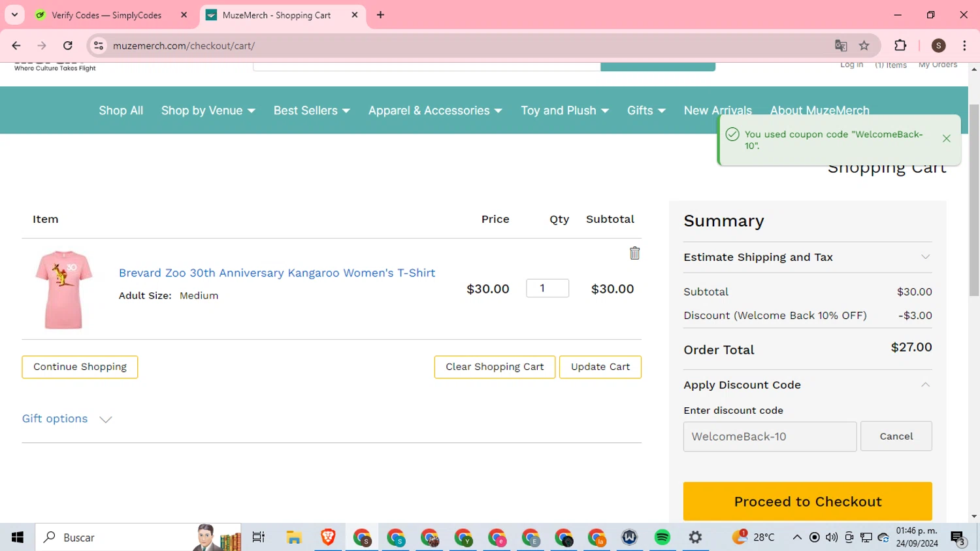Viewport: 980px width, 551px height.
Task: Open weather widget showing 28°C
Action: [x=753, y=537]
